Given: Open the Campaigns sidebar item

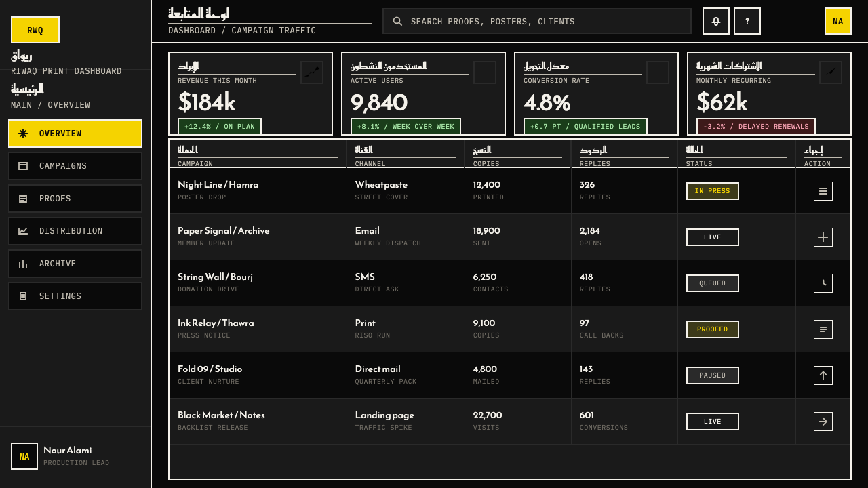Looking at the screenshot, I should [75, 166].
